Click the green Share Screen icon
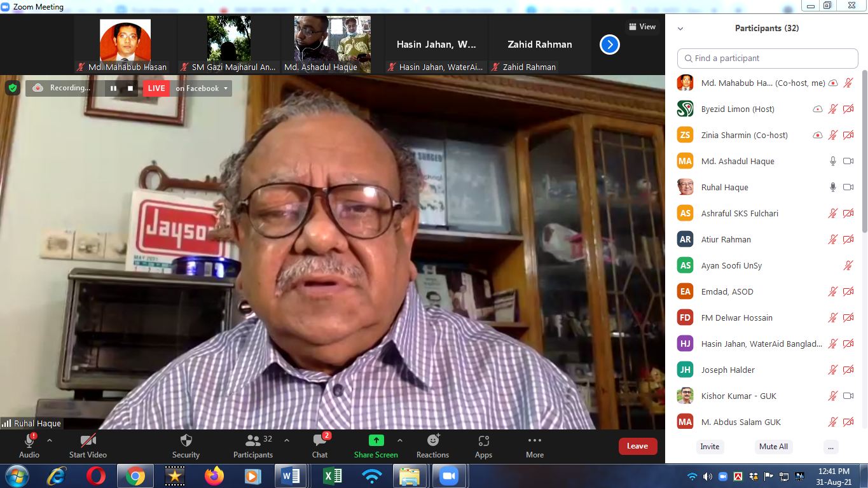 point(376,440)
